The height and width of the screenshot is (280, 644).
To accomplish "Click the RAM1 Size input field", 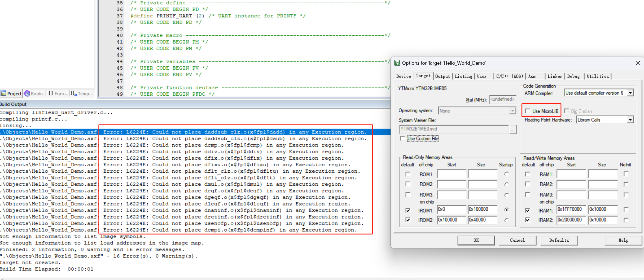I will pyautogui.click(x=603, y=174).
